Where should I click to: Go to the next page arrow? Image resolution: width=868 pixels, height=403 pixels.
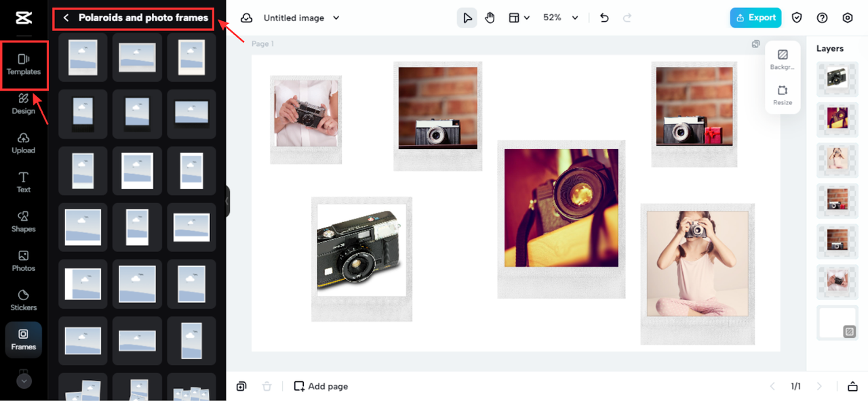[x=819, y=386]
